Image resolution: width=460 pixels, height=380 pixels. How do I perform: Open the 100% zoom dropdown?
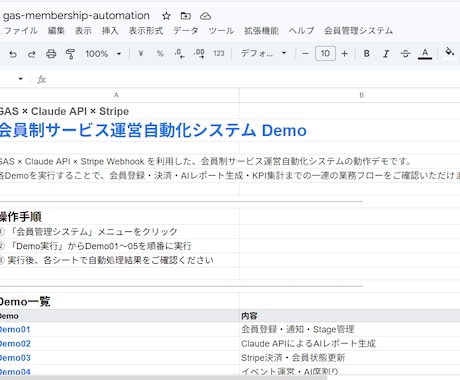(103, 54)
